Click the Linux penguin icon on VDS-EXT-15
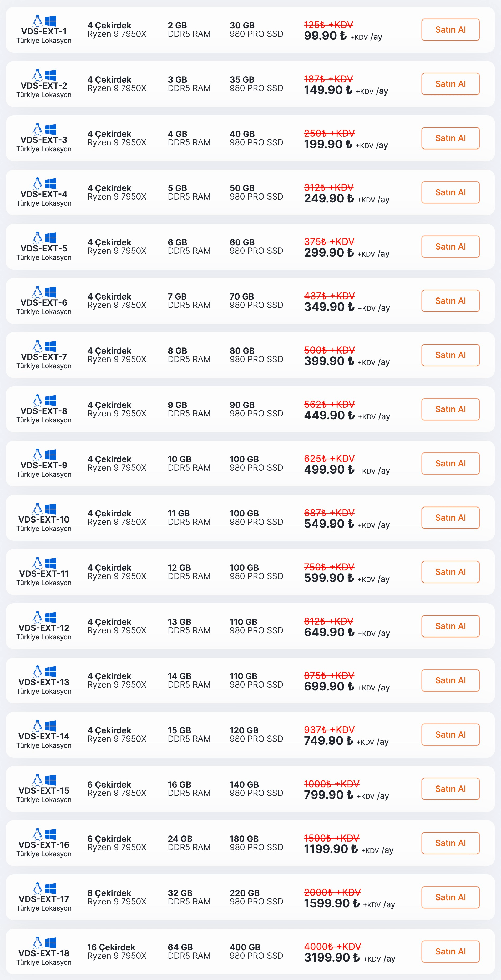 (x=37, y=780)
